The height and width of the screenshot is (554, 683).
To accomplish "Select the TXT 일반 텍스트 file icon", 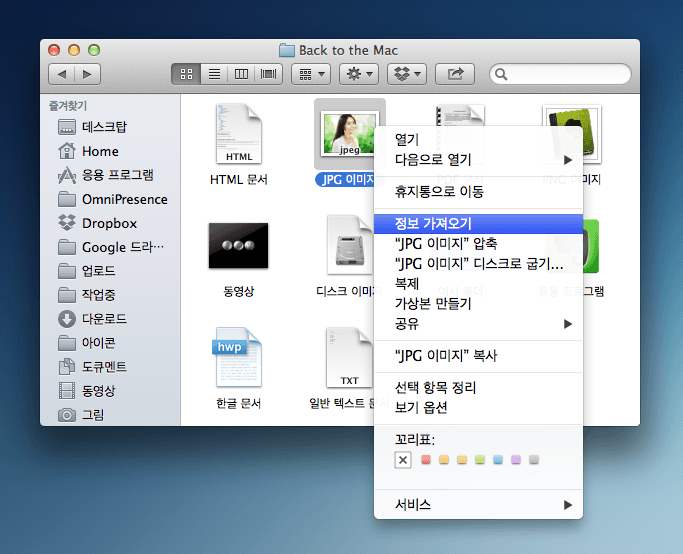I will [x=349, y=358].
